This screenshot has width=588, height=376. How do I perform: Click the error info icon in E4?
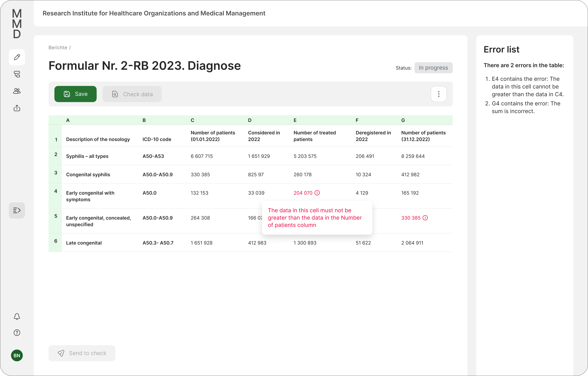coord(317,193)
